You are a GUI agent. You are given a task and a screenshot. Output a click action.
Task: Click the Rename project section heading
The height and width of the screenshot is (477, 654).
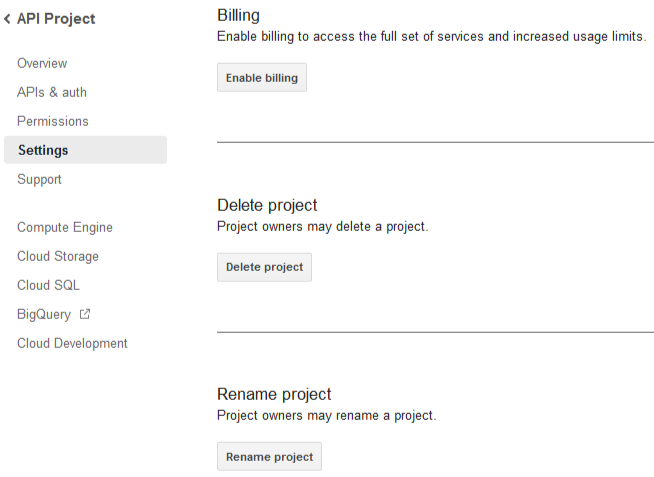point(274,394)
